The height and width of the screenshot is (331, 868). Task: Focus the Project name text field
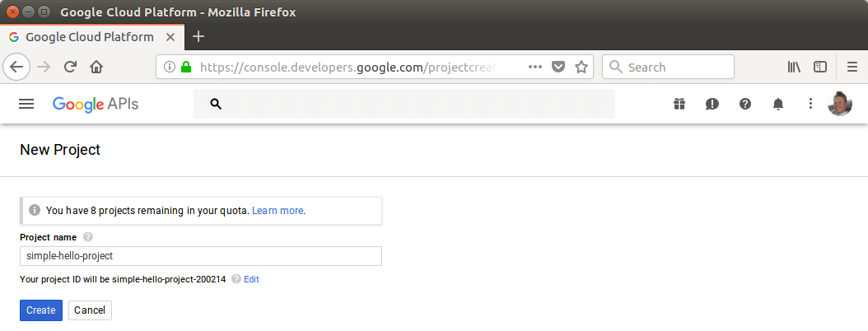tap(200, 256)
